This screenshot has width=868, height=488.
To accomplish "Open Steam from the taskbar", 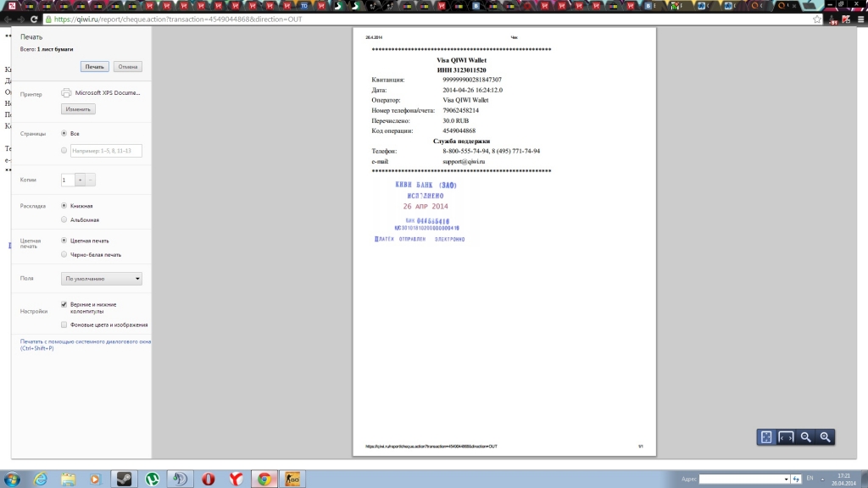I will (123, 479).
